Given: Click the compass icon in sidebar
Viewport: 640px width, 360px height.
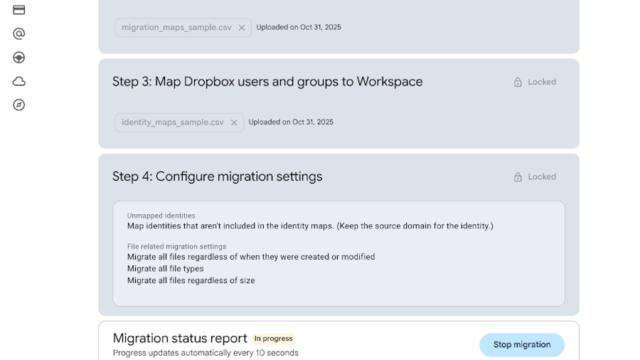Looking at the screenshot, I should click(x=19, y=105).
